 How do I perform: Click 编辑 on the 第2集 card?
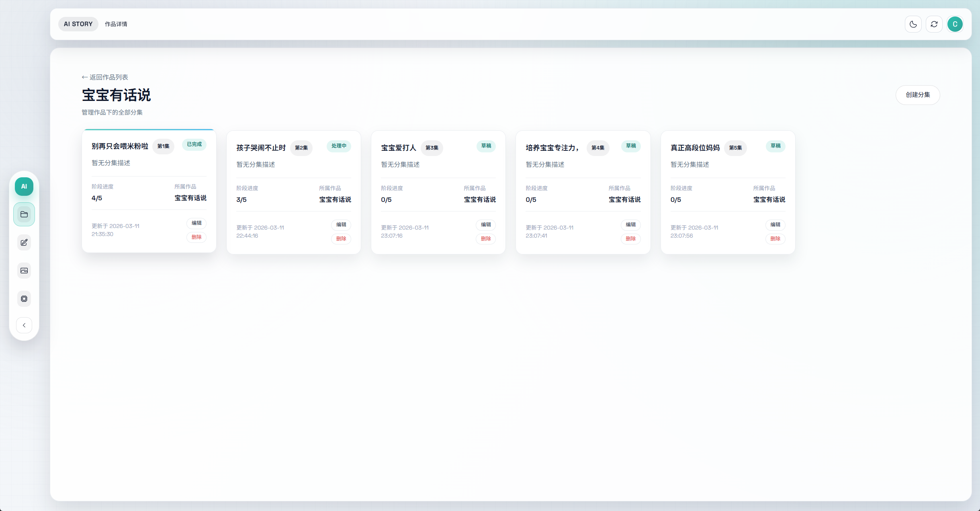(341, 225)
